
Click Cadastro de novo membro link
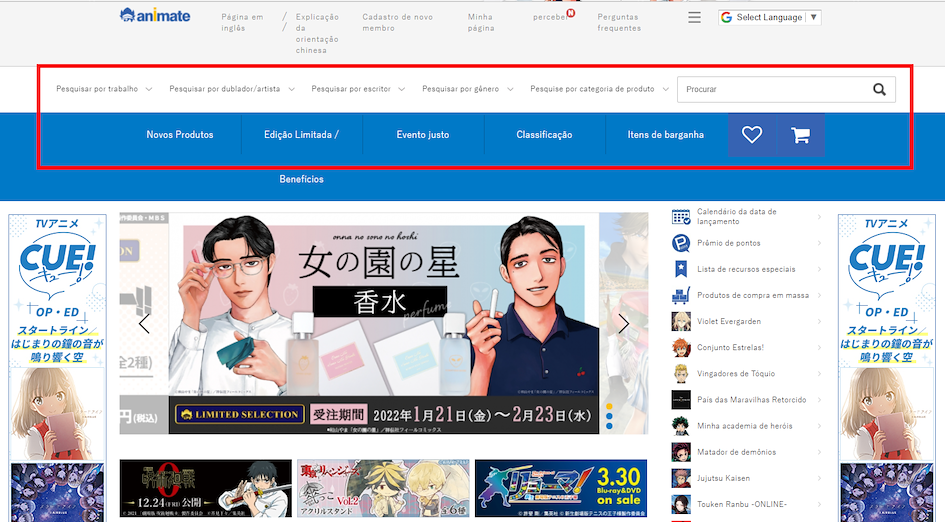[x=398, y=22]
